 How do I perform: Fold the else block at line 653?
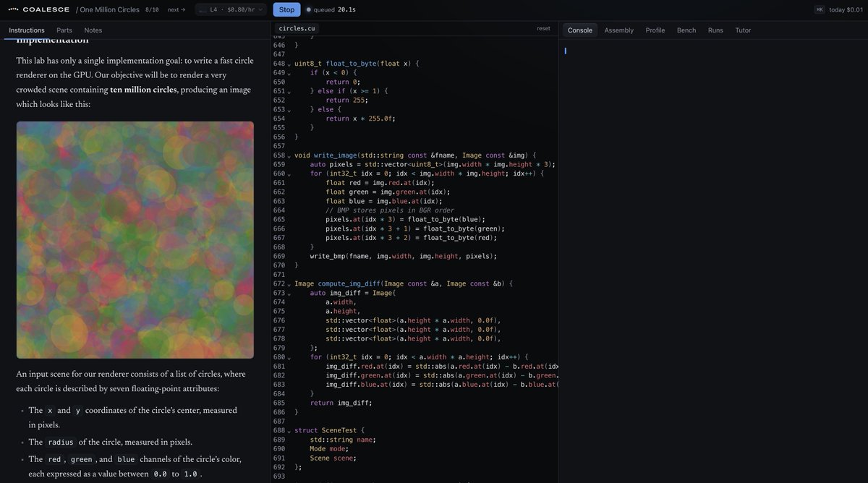pos(289,110)
